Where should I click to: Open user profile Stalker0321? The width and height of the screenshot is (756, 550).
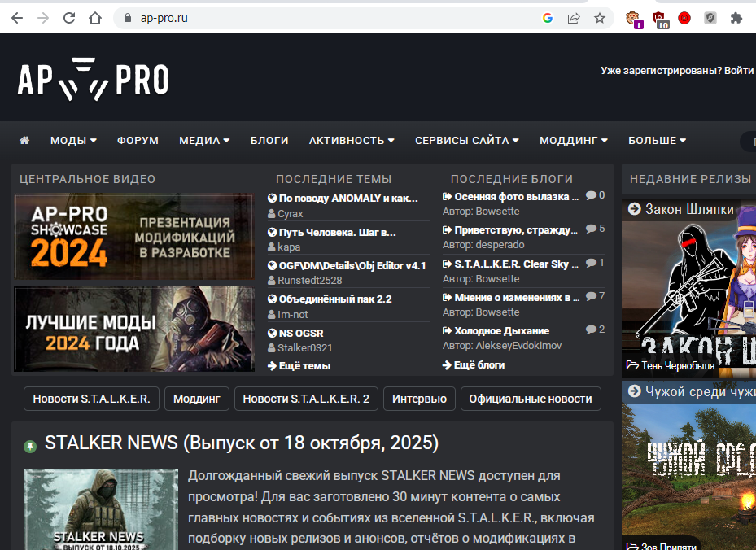304,347
